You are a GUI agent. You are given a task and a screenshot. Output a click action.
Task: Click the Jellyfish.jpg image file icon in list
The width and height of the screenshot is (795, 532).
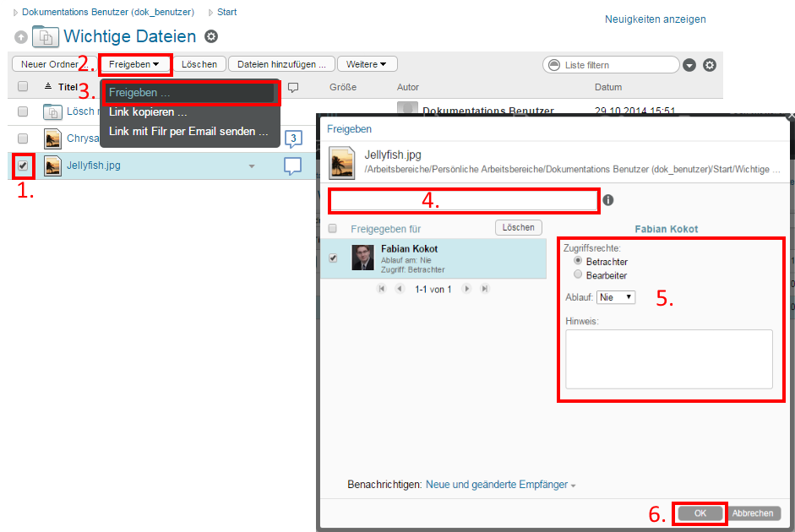coord(52,166)
